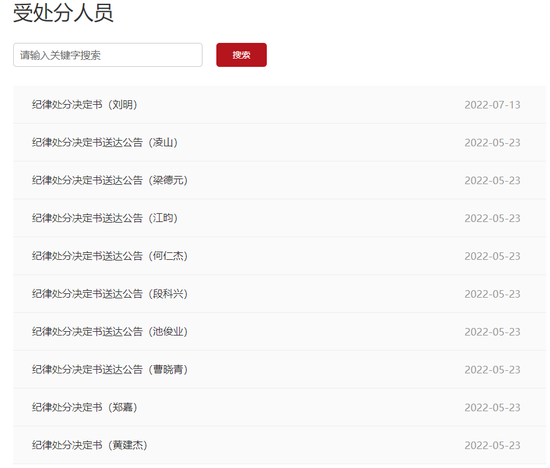Click the date beside 何仁杰 entry

click(492, 256)
